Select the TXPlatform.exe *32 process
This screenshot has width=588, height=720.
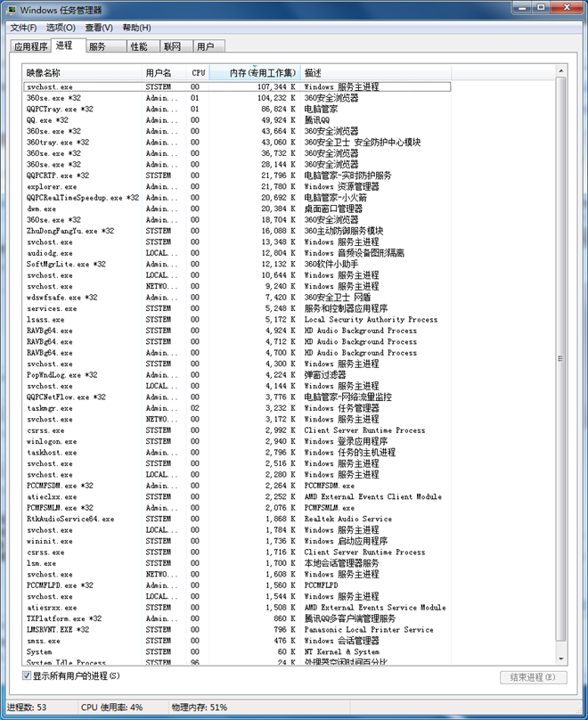237,618
